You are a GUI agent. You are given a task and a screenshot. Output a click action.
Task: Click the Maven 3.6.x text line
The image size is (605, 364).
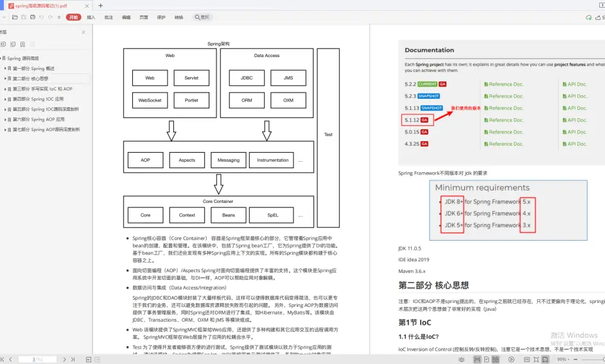tap(412, 271)
